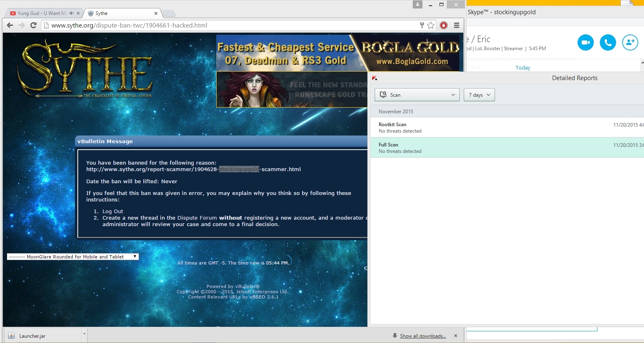Image resolution: width=644 pixels, height=343 pixels.
Task: Expand the Scan report type dropdown
Action: click(x=417, y=95)
